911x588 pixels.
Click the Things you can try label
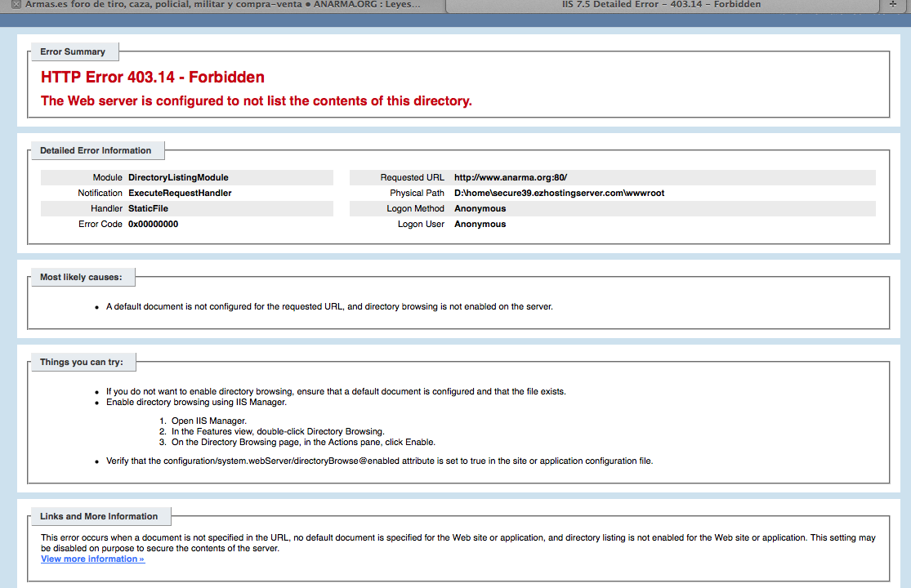(x=81, y=362)
